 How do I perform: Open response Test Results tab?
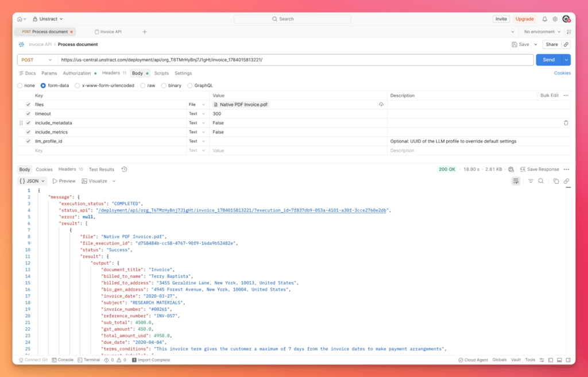tap(101, 170)
